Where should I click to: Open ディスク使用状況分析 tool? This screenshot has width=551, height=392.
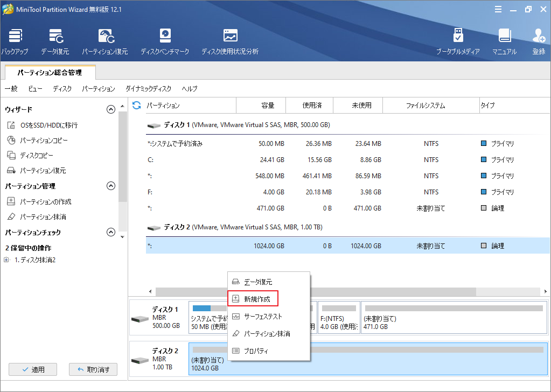(230, 42)
